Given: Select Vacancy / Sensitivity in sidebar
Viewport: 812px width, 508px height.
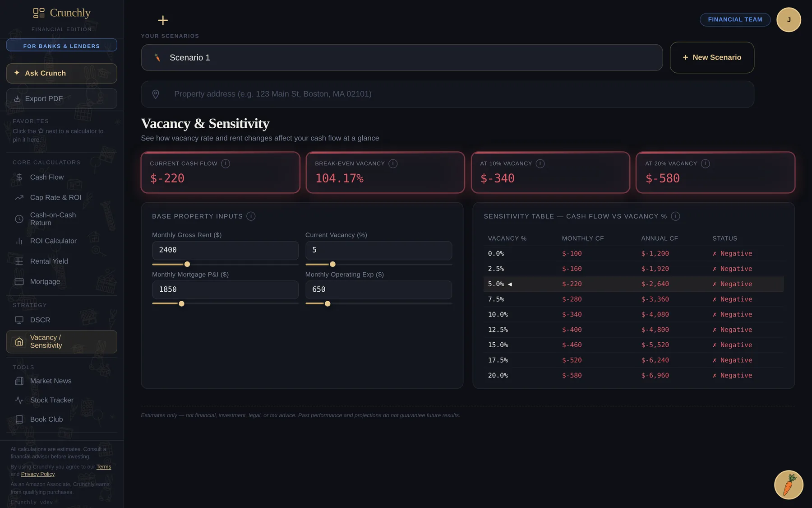Looking at the screenshot, I should click(x=61, y=341).
